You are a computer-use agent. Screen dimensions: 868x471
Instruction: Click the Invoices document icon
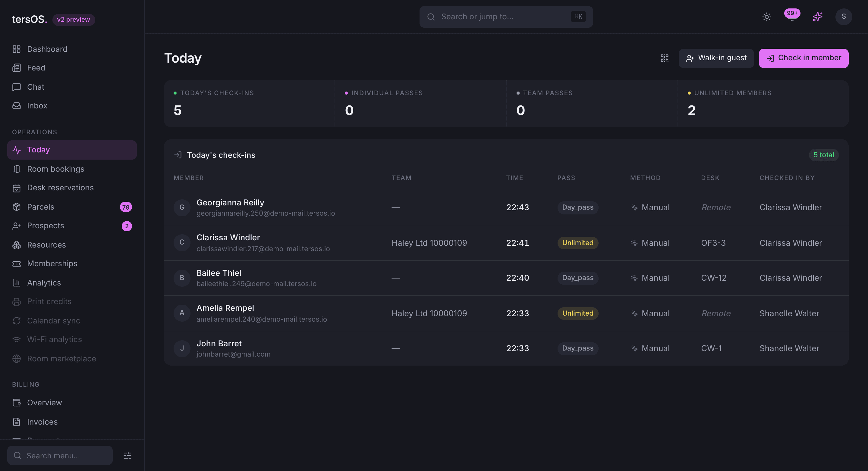click(17, 422)
